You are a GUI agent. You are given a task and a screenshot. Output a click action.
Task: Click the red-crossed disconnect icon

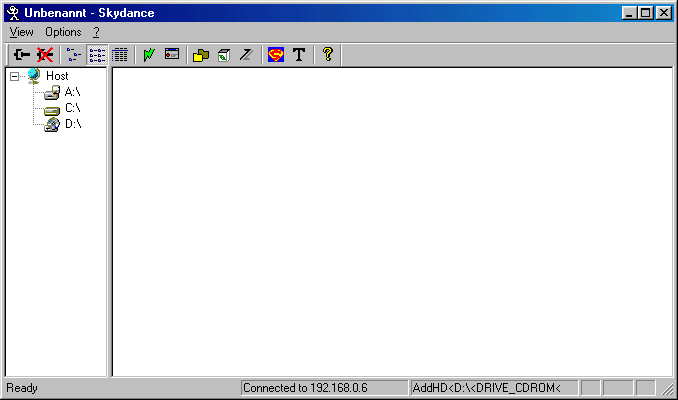pos(45,55)
